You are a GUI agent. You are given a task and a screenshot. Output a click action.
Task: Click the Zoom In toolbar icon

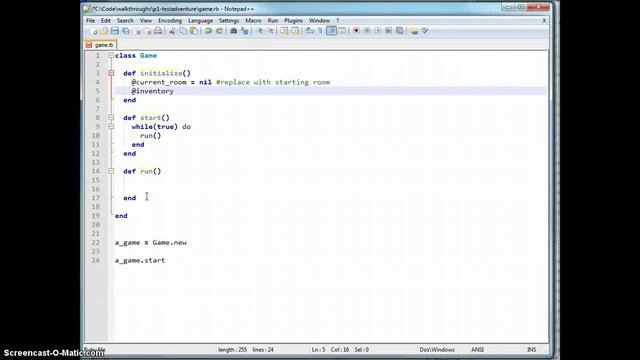click(259, 31)
